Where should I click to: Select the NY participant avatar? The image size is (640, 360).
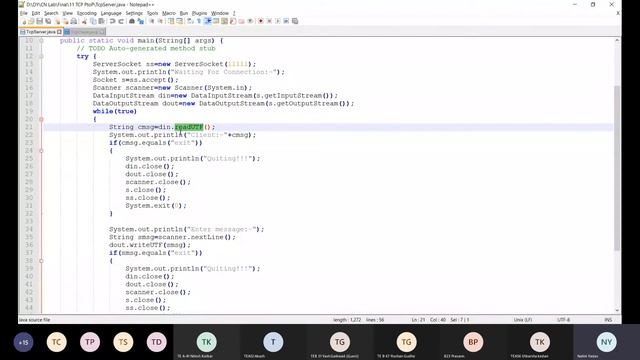click(606, 342)
